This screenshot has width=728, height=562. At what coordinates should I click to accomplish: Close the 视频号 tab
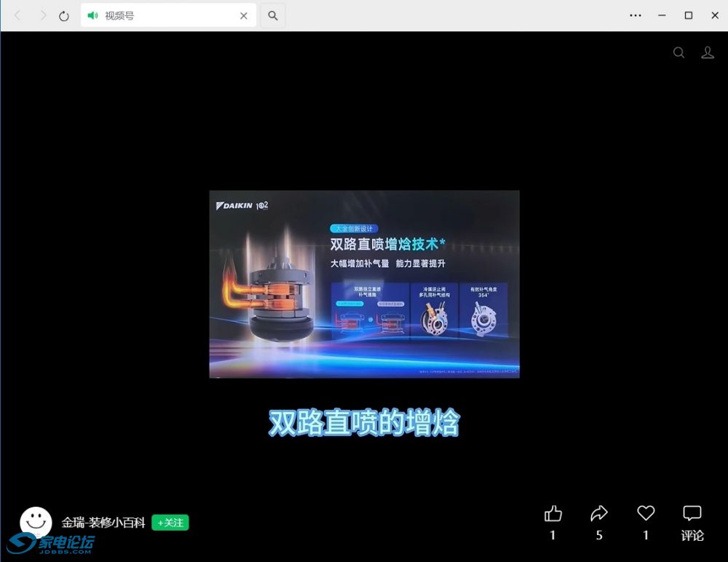click(244, 15)
